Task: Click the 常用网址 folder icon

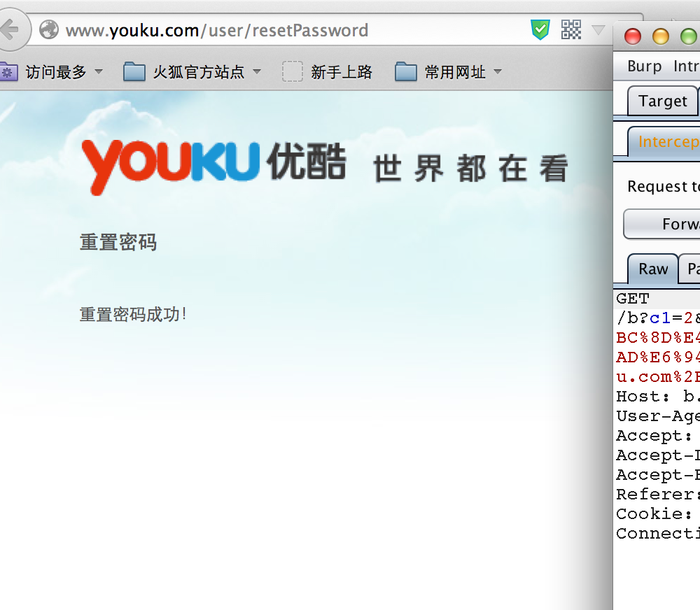Action: point(406,72)
